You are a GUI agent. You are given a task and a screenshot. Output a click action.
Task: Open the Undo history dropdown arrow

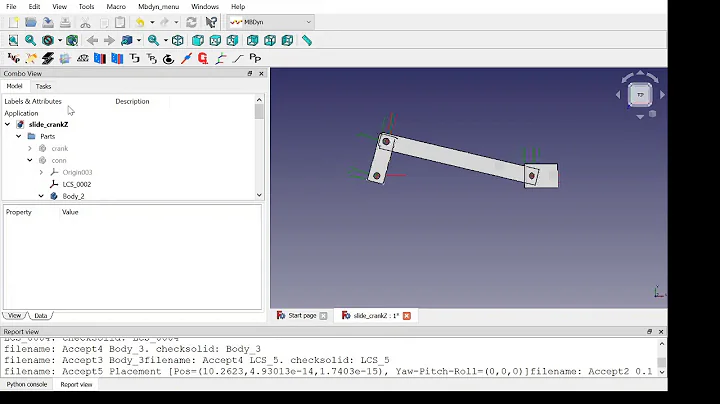(152, 22)
